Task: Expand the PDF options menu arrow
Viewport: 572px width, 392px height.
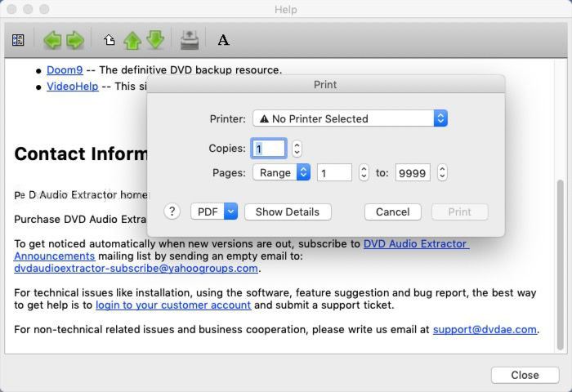Action: [x=230, y=212]
